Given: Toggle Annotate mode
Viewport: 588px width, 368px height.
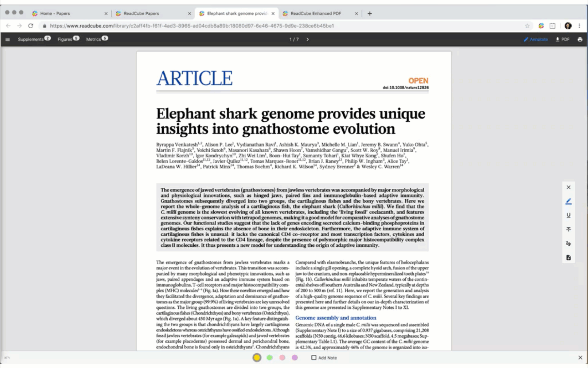Looking at the screenshot, I should click(x=536, y=40).
